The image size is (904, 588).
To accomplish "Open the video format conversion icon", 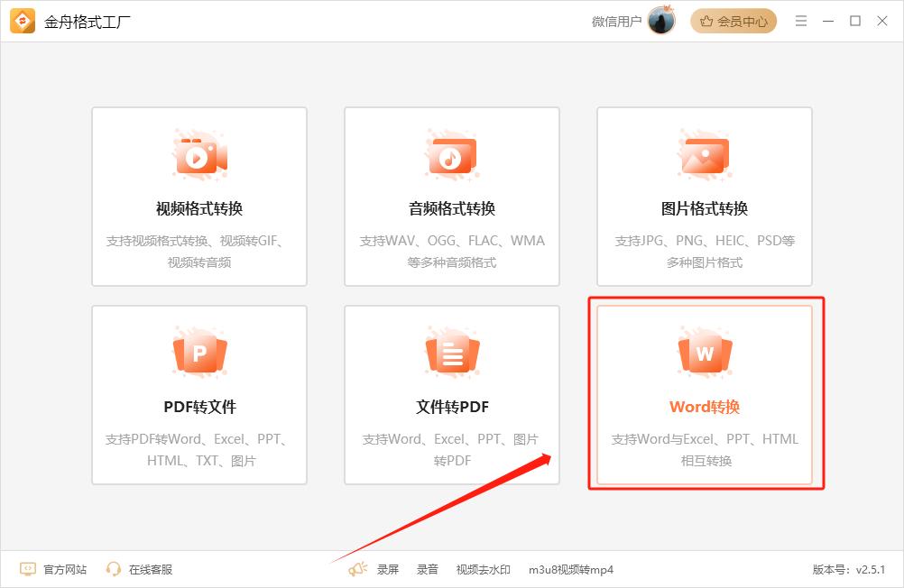I will click(x=199, y=155).
